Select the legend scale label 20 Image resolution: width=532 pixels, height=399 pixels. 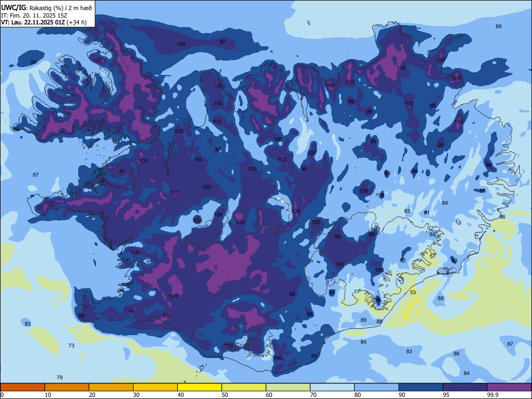92,395
